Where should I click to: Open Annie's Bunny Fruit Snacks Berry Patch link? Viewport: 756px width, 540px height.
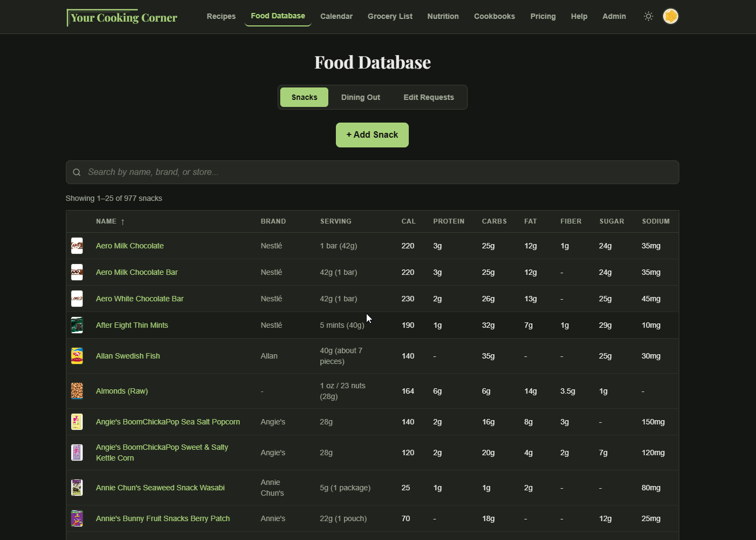tap(163, 518)
